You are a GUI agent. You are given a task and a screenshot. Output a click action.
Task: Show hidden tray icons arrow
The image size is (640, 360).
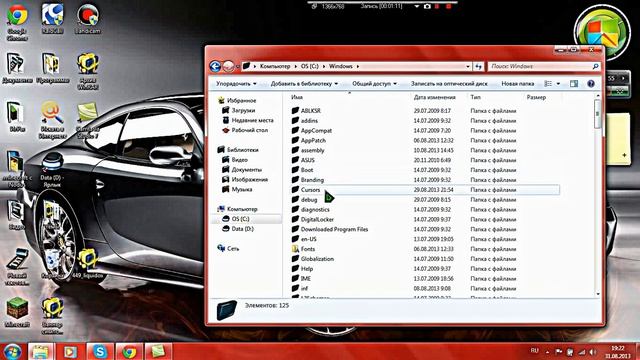point(547,351)
